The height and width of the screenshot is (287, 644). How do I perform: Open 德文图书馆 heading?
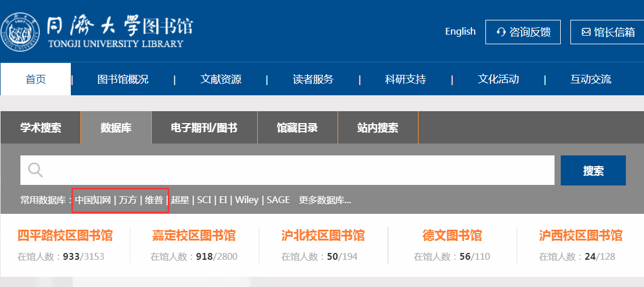click(452, 235)
